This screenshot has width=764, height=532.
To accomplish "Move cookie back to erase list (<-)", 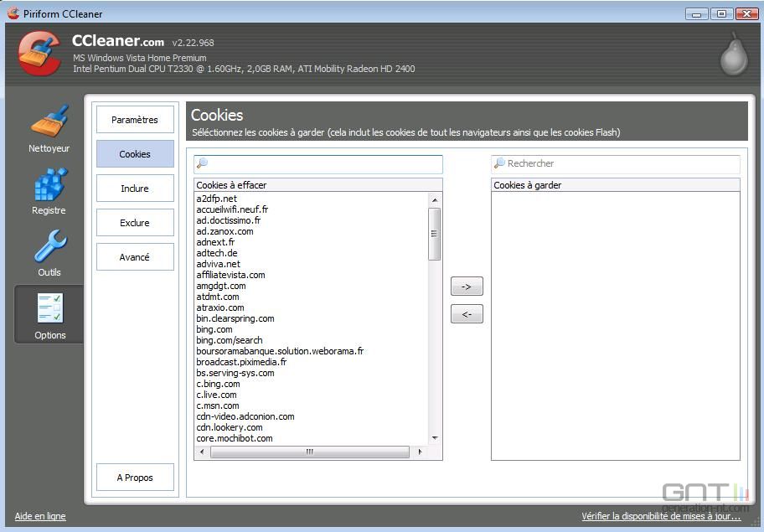I will pos(467,314).
